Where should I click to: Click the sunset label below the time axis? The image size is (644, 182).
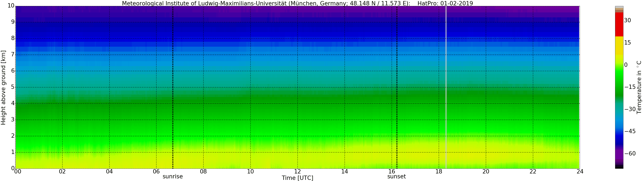(397, 176)
